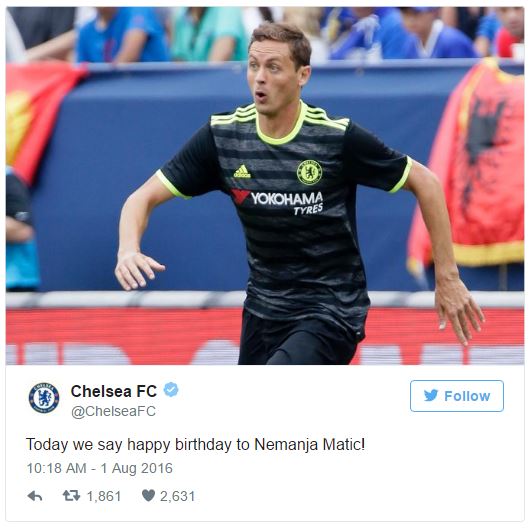Click the 1 Aug 2016 date text
Viewport: 532px width, 528px height.
tap(137, 468)
